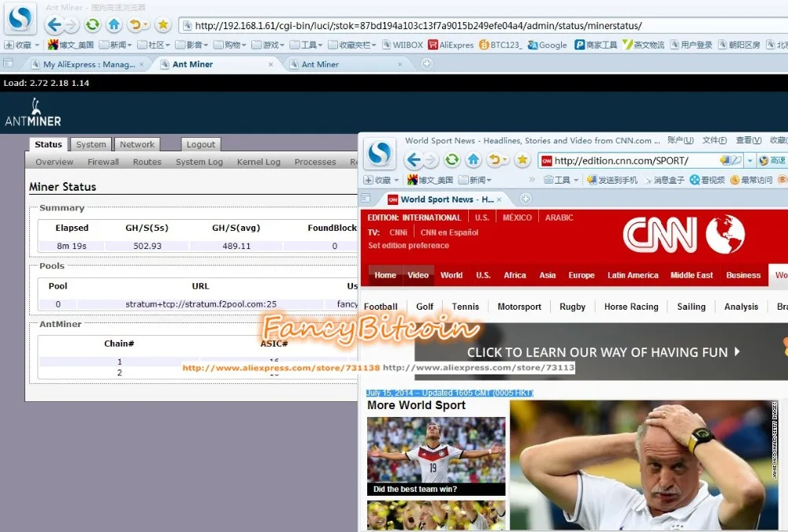This screenshot has width=788, height=532.
Task: Open Sogou browser logo in Ant Miner window
Action: 20,18
